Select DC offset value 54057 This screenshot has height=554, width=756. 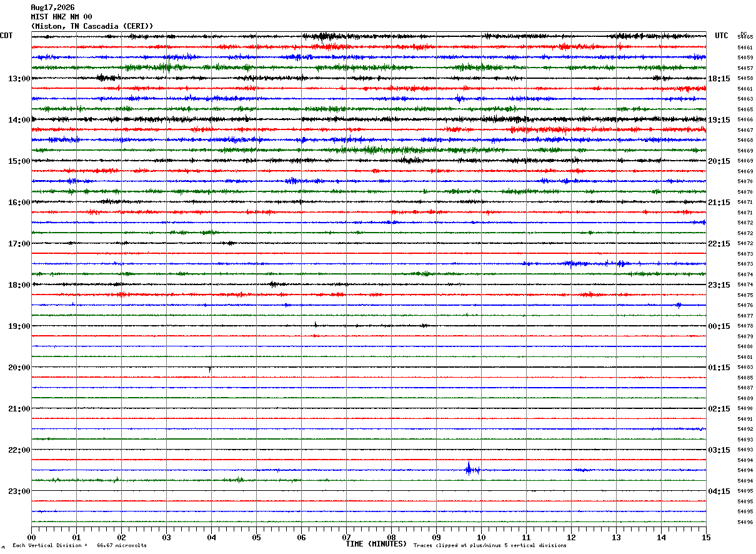tap(745, 68)
